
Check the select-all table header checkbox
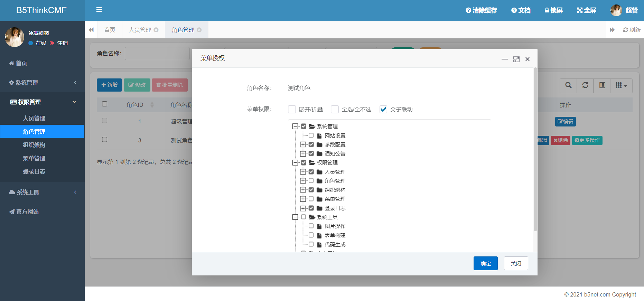click(x=105, y=104)
